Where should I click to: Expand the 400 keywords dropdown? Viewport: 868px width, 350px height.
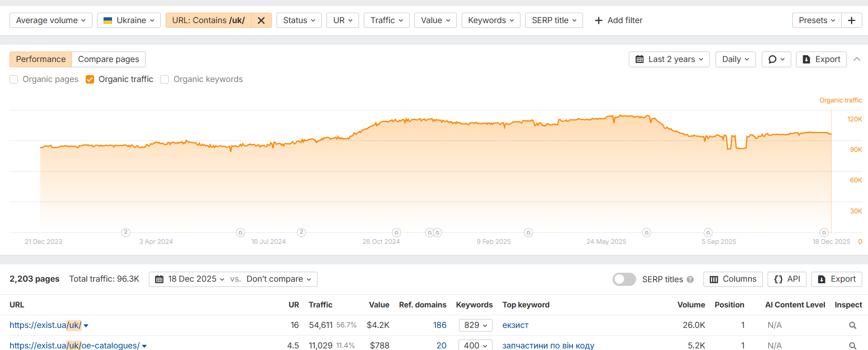[x=475, y=345]
